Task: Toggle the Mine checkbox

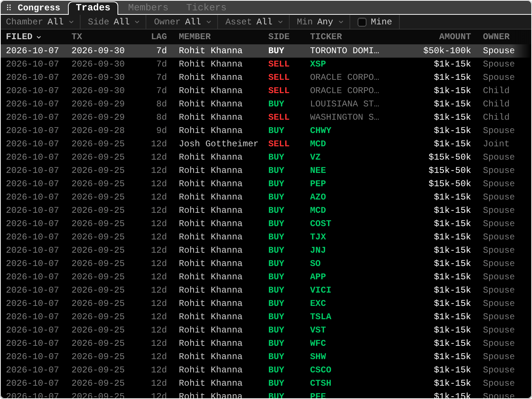Action: click(362, 22)
